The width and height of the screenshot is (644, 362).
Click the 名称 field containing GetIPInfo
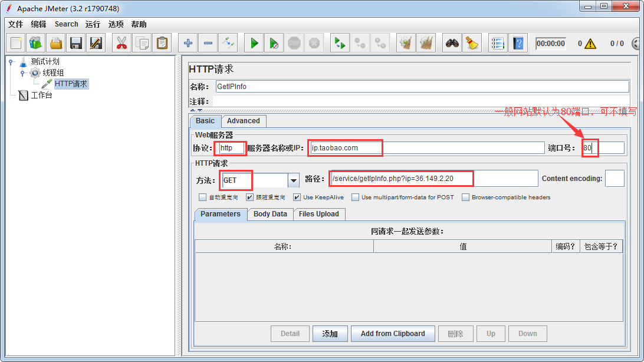click(422, 87)
